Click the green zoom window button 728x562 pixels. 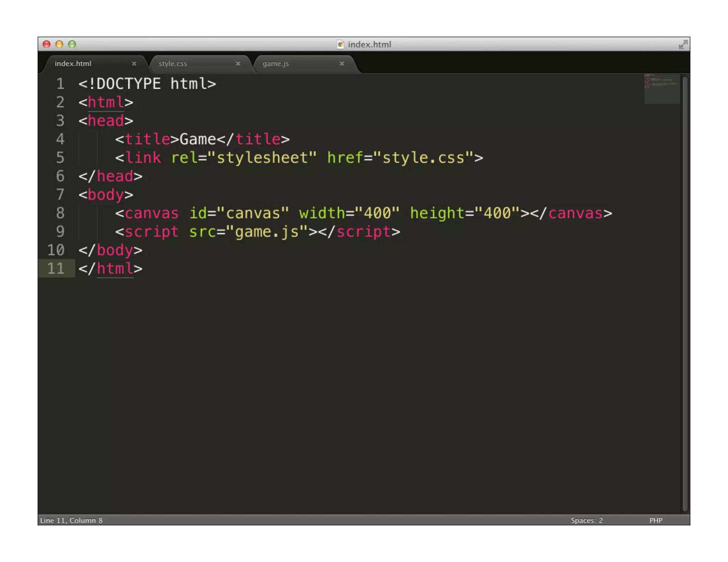pos(72,44)
